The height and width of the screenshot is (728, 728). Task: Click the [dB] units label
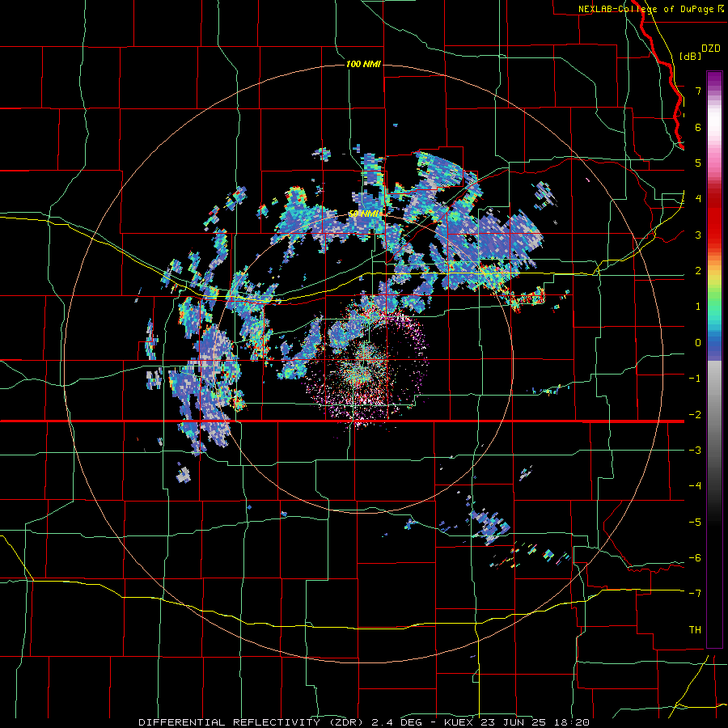[x=691, y=56]
